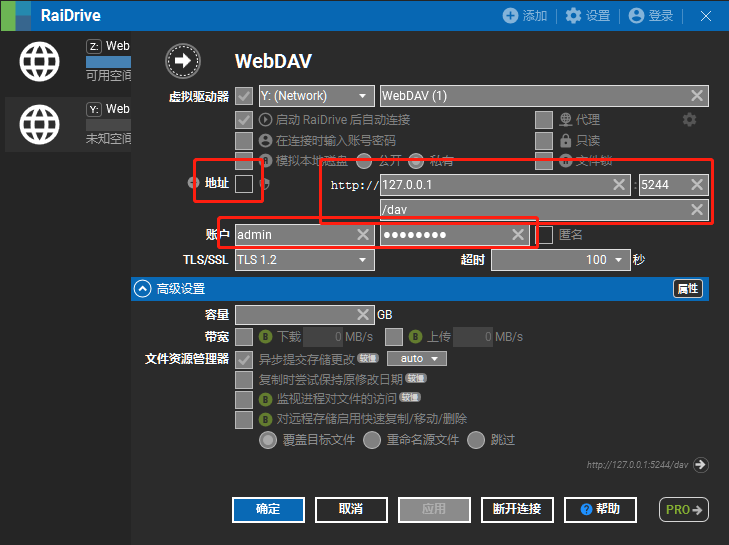729x545 pixels.
Task: Click the B badge next to 上传
Action: pyautogui.click(x=416, y=336)
